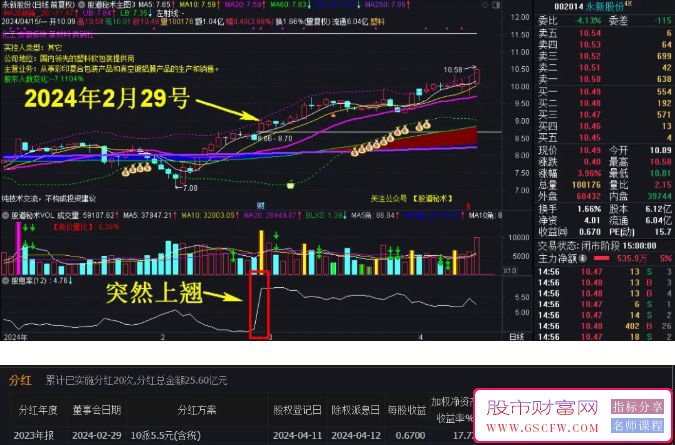This screenshot has height=445, width=675.
Task: Select the 卖三 10.52 order row
Action: coord(604,56)
